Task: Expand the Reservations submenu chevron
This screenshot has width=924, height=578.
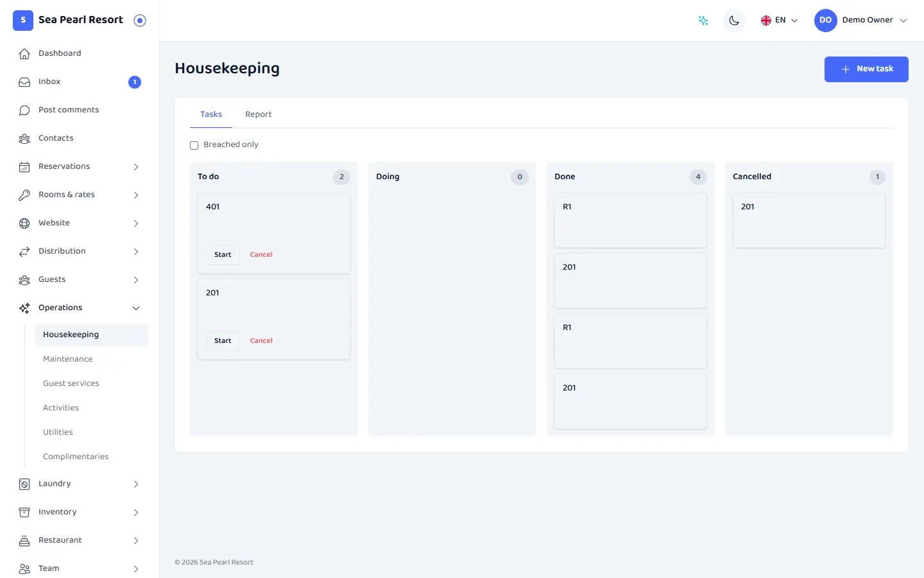Action: coord(136,167)
